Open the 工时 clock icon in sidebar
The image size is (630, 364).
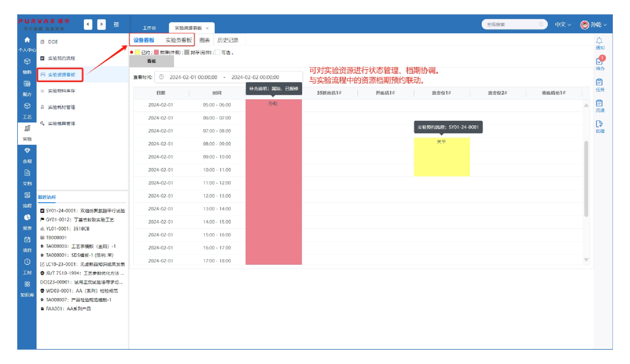coord(27,262)
